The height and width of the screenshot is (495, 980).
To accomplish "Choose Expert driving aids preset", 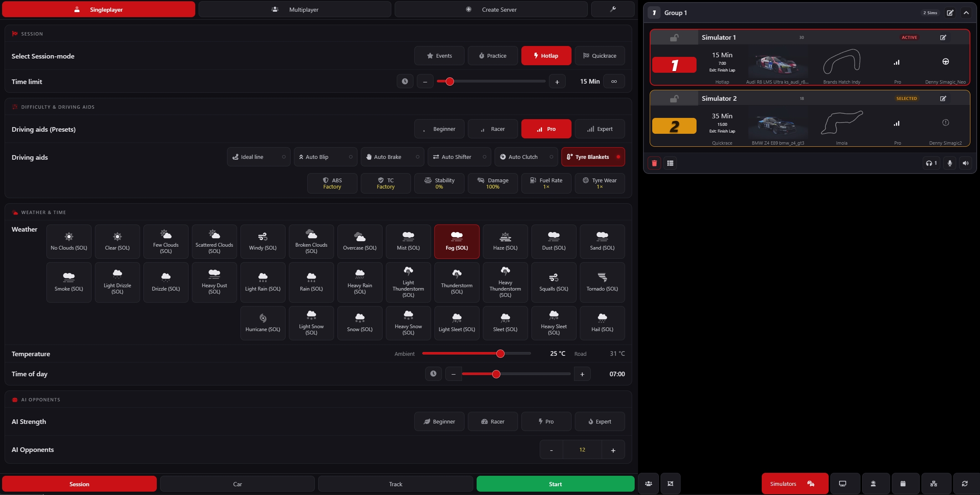I will click(x=600, y=129).
